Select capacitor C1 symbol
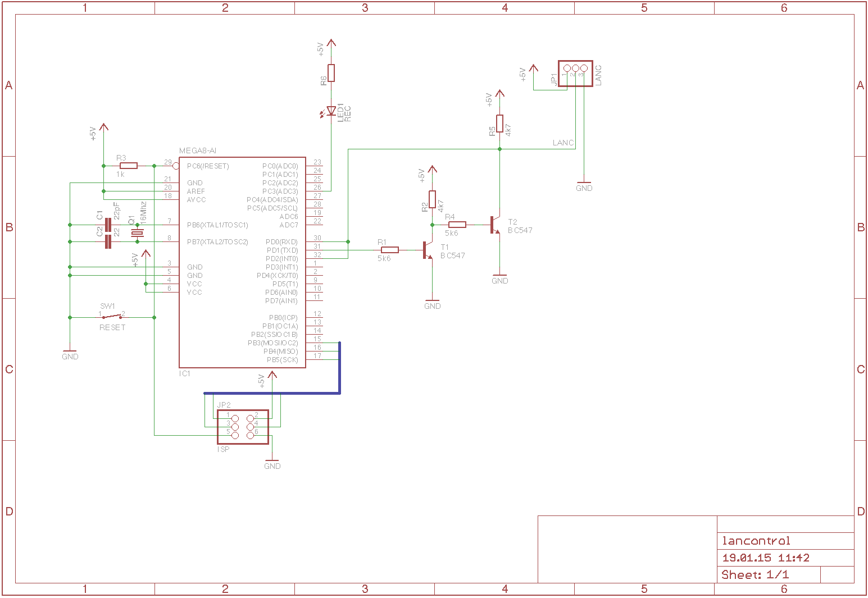Viewport: 868px width, 598px height. (108, 225)
